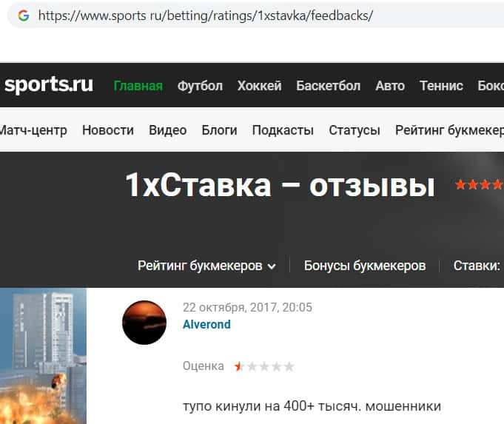
Task: Open the Хоккей section
Action: tap(259, 86)
